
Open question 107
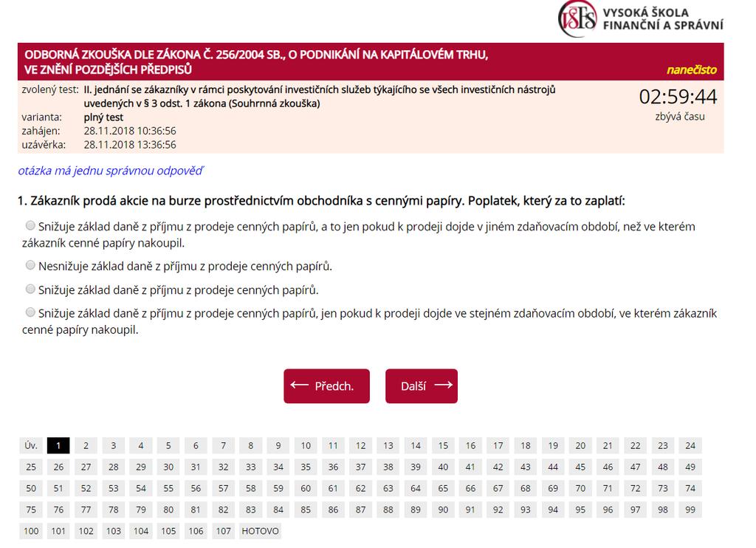coord(223,531)
